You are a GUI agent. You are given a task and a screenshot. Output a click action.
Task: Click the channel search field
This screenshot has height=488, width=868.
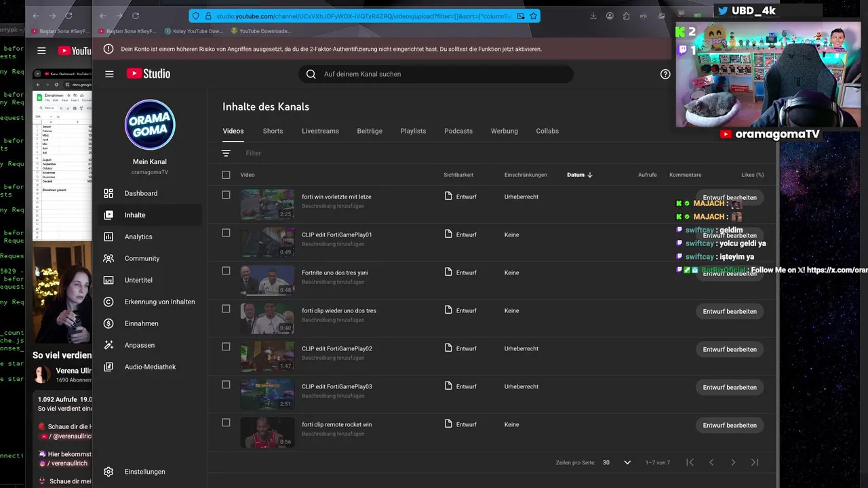click(441, 74)
